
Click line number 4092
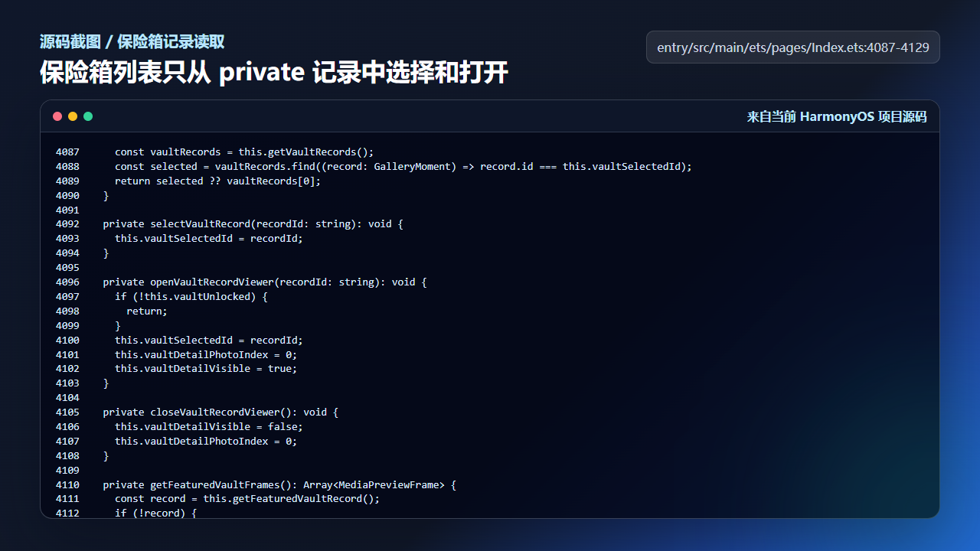tap(67, 224)
